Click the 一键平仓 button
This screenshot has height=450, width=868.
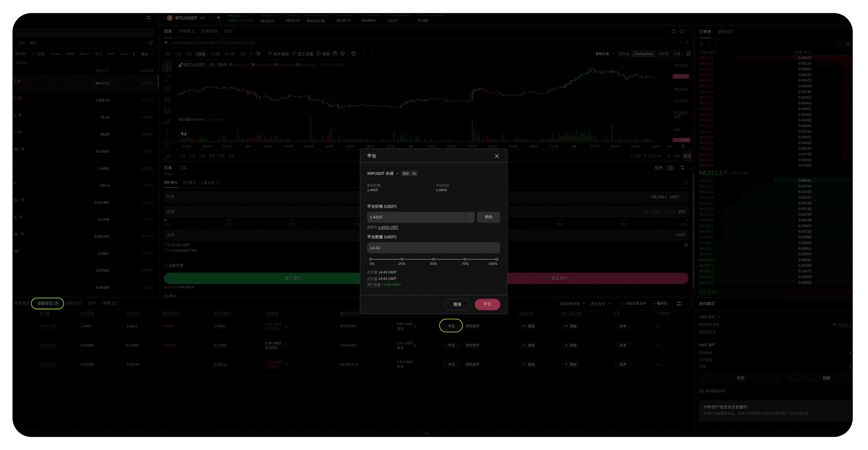coord(660,304)
